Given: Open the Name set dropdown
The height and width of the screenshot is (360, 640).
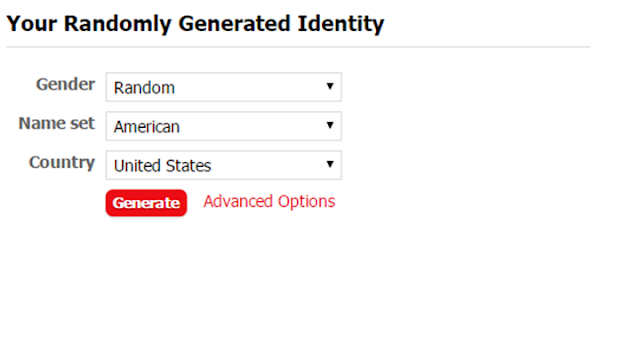Looking at the screenshot, I should click(x=224, y=126).
